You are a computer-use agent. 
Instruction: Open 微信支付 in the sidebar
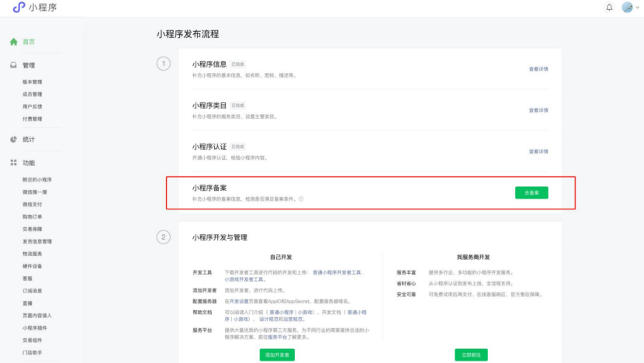[x=33, y=205]
